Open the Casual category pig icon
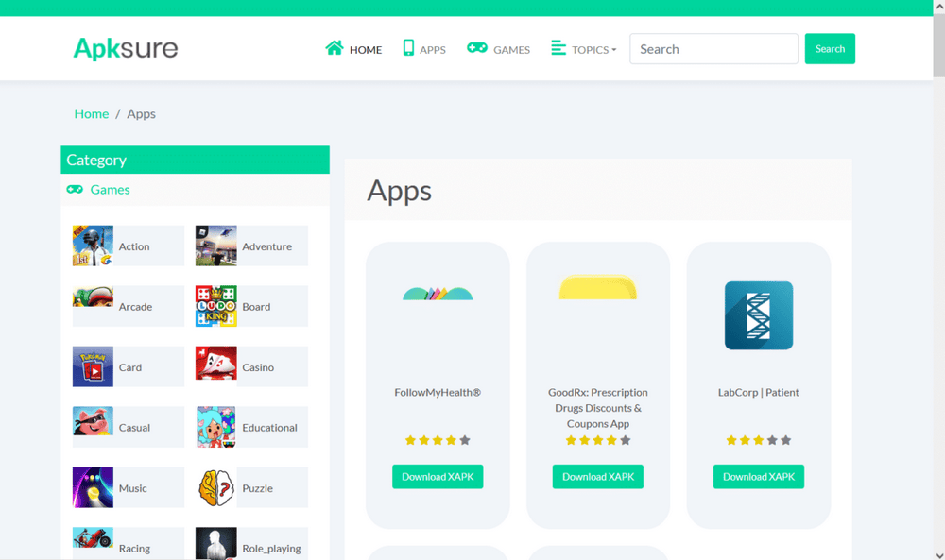Screen dimensions: 945x560 92,427
